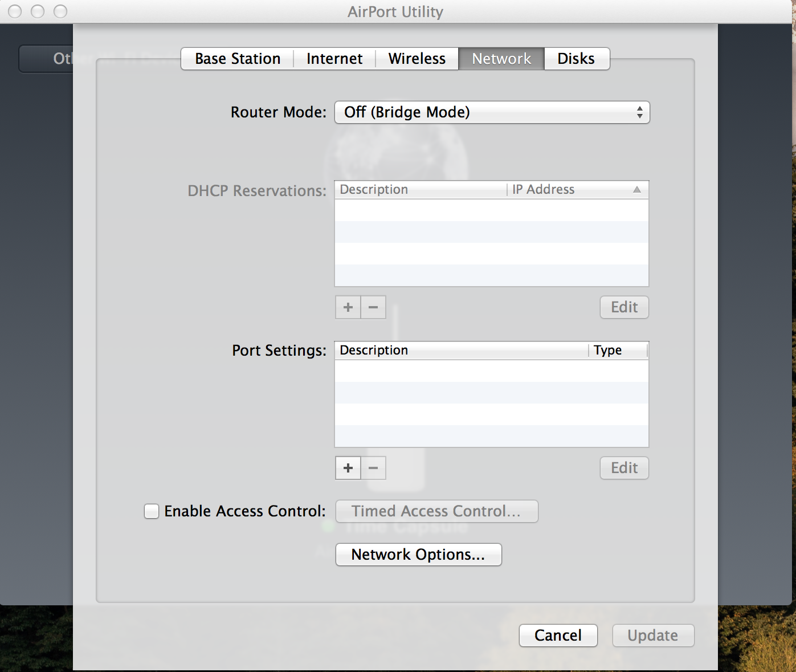This screenshot has height=672, width=796.
Task: Switch to the Base Station tab
Action: click(236, 58)
